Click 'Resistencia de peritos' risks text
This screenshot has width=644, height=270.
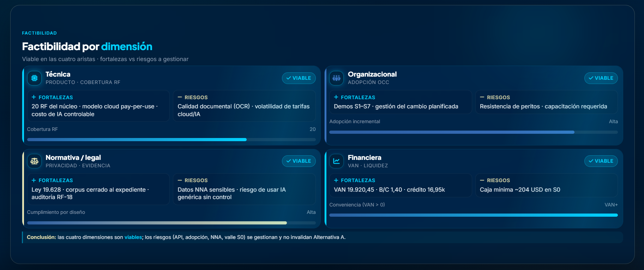tap(543, 106)
